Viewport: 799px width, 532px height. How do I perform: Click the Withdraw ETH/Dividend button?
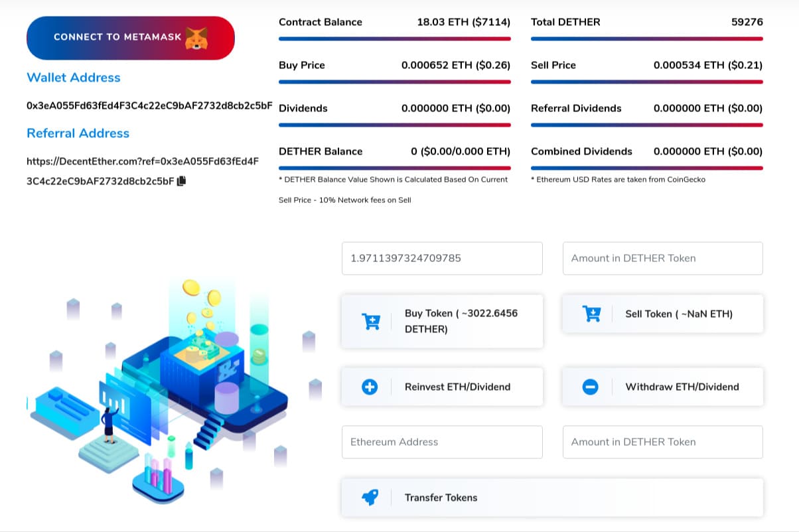(x=663, y=387)
